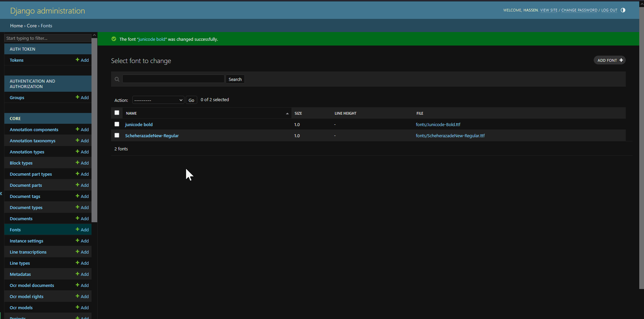This screenshot has height=319, width=644.
Task: Collapse the sidebar with the chevron handle
Action: (1, 194)
